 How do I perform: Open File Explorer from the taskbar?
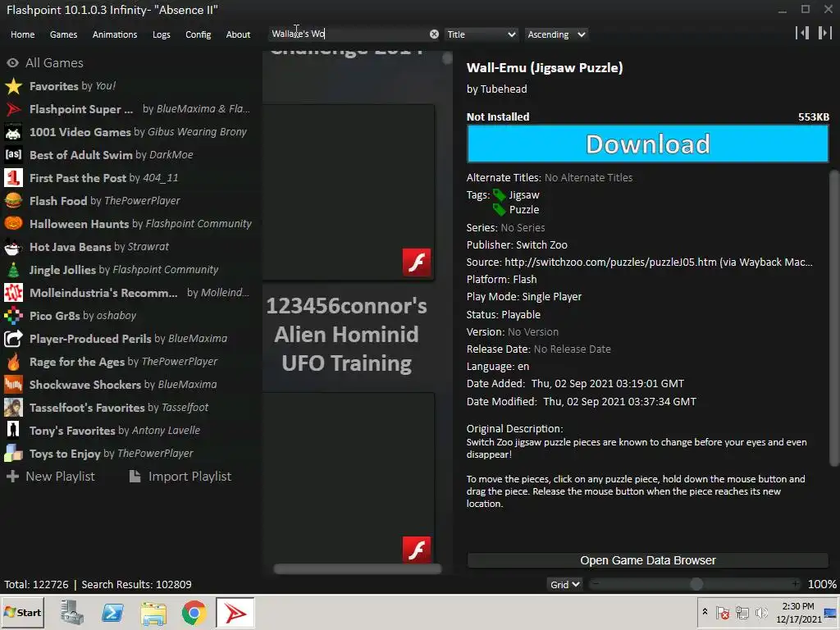point(153,612)
